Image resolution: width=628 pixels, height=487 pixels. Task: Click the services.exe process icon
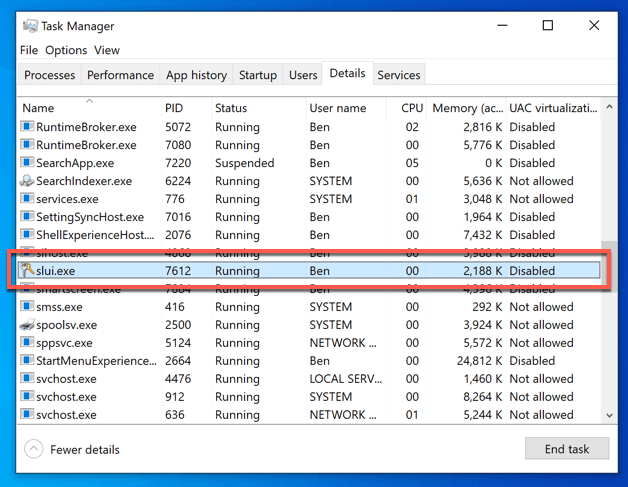[27, 199]
